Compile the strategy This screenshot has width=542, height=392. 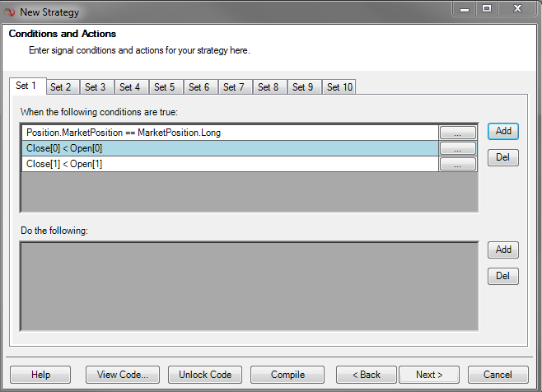point(287,375)
